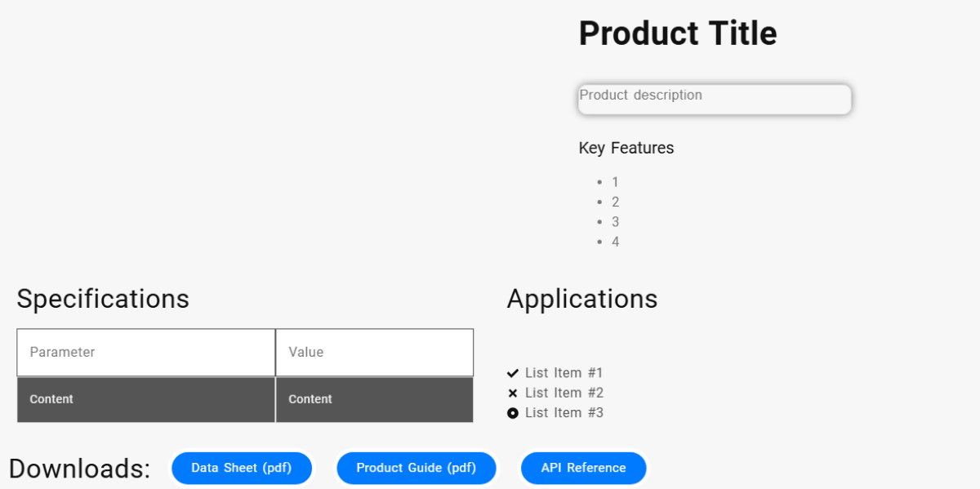Select key feature item 4
This screenshot has width=980, height=489.
tap(615, 242)
